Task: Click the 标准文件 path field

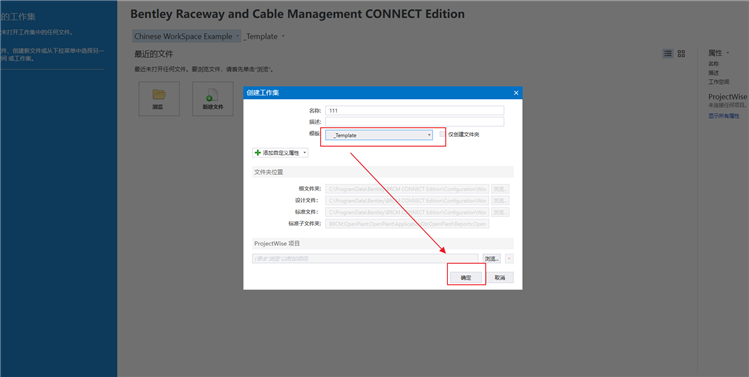Action: 407,212
